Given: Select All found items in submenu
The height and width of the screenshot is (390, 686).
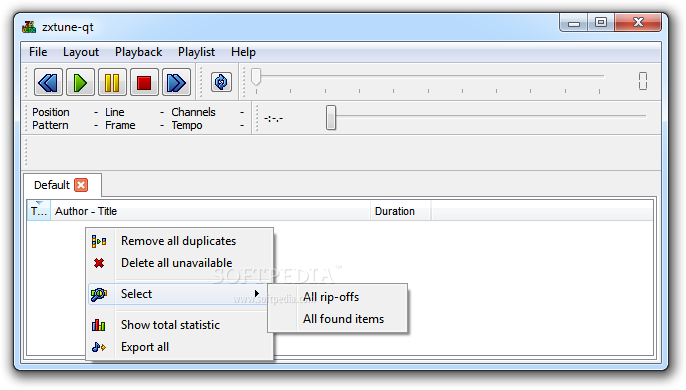Looking at the screenshot, I should [x=337, y=319].
